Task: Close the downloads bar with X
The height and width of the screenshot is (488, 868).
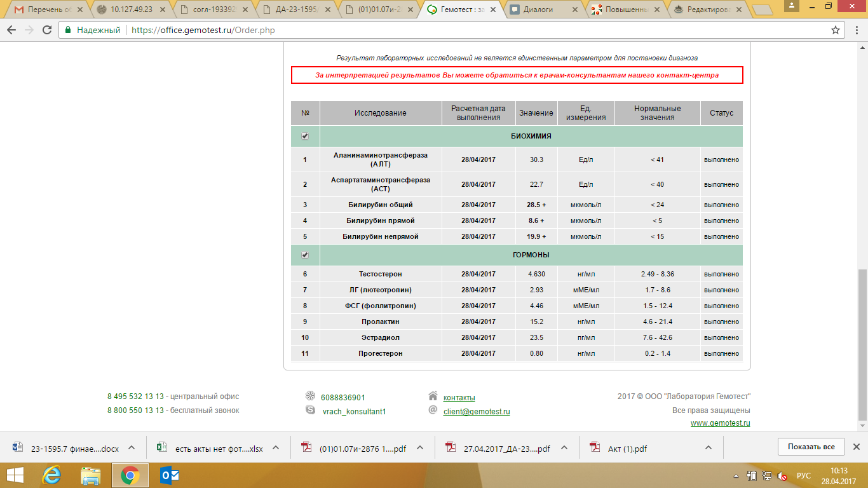Action: 856,447
